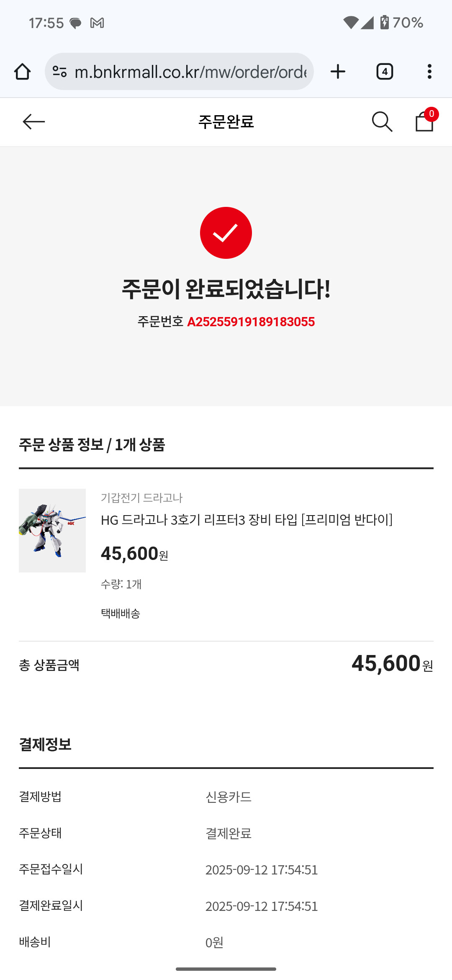This screenshot has height=980, width=452.
Task: Tap the 기갑전기 드라고나 series label
Action: [141, 498]
